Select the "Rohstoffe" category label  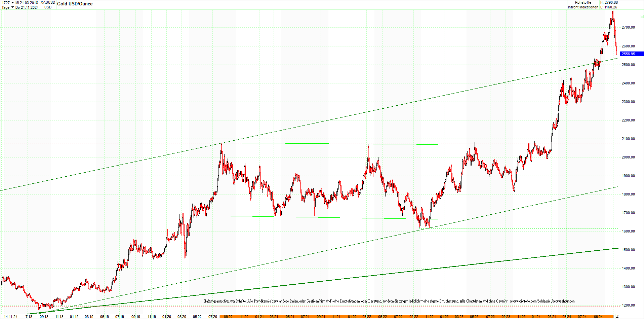tap(583, 2)
